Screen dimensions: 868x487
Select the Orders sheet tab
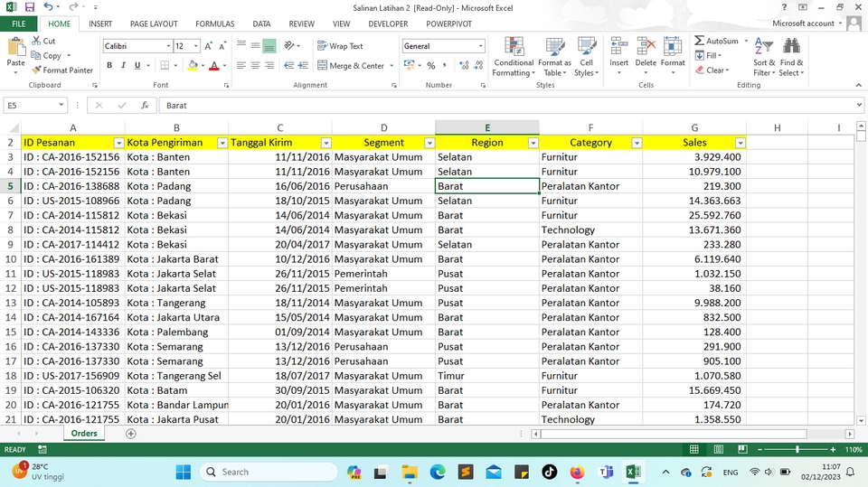[84, 434]
